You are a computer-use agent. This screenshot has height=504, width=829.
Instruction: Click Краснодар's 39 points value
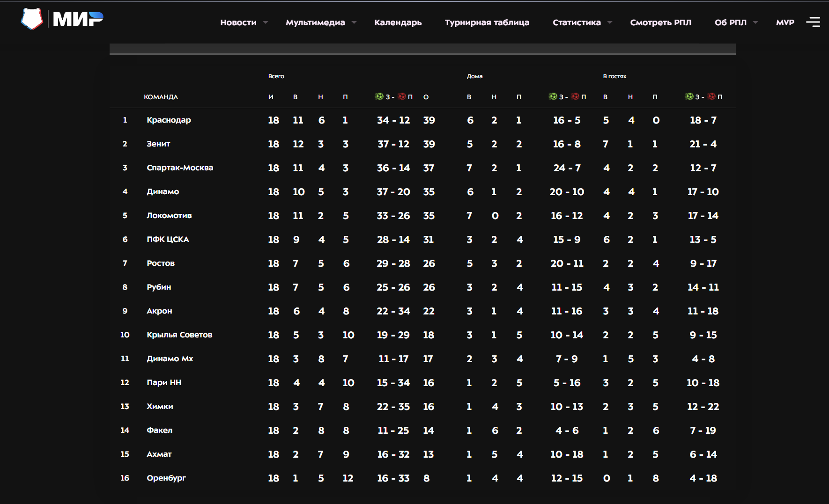[429, 120]
